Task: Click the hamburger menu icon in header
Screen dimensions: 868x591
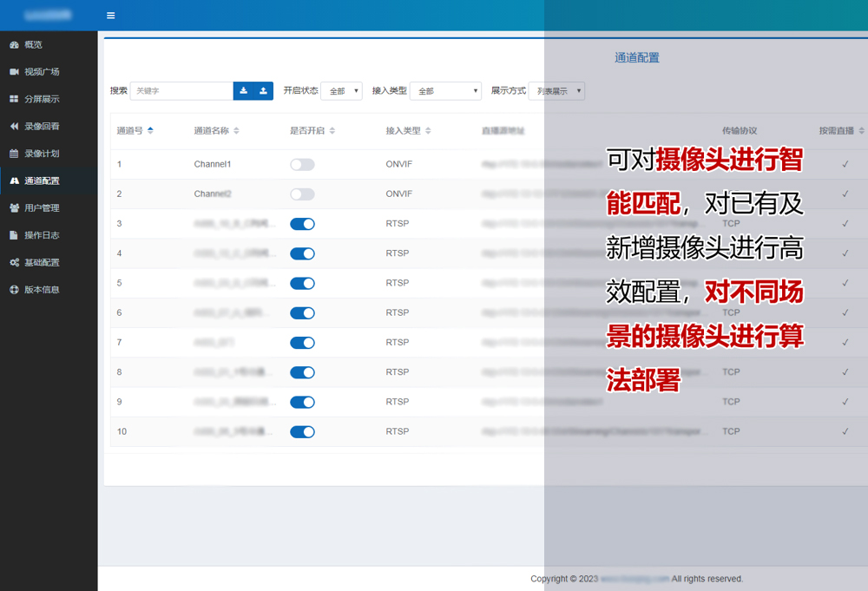Action: click(x=110, y=16)
